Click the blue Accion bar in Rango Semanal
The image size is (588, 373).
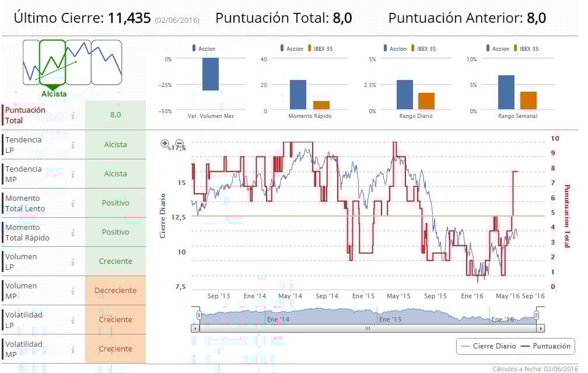click(x=506, y=92)
